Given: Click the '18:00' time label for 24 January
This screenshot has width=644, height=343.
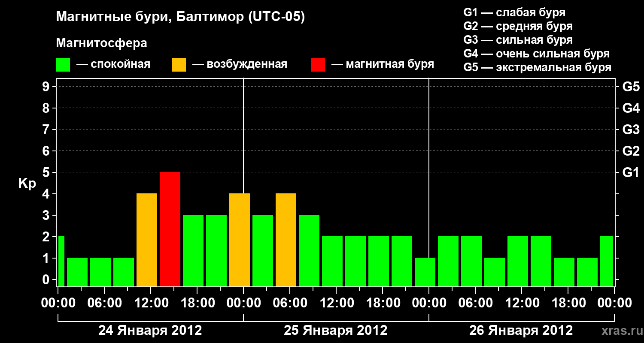Looking at the screenshot, I should pos(197,303).
